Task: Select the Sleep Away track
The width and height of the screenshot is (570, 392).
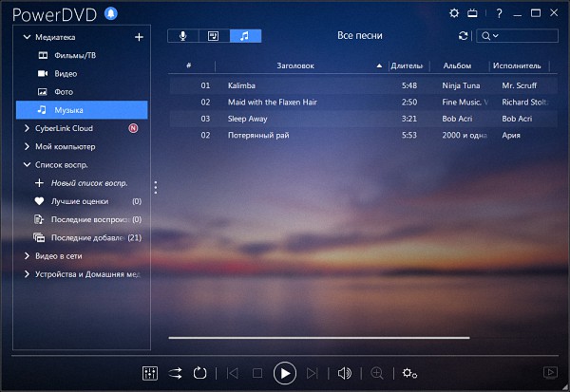Action: (x=363, y=119)
